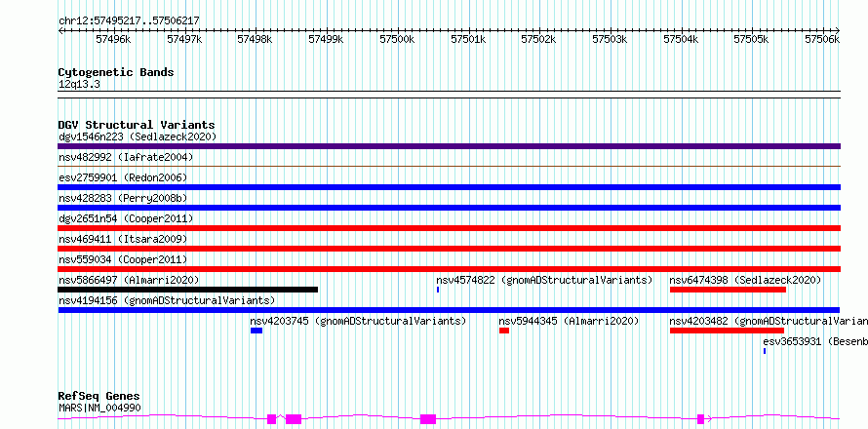
Task: Click the 57500k ruler position
Action: [x=397, y=39]
